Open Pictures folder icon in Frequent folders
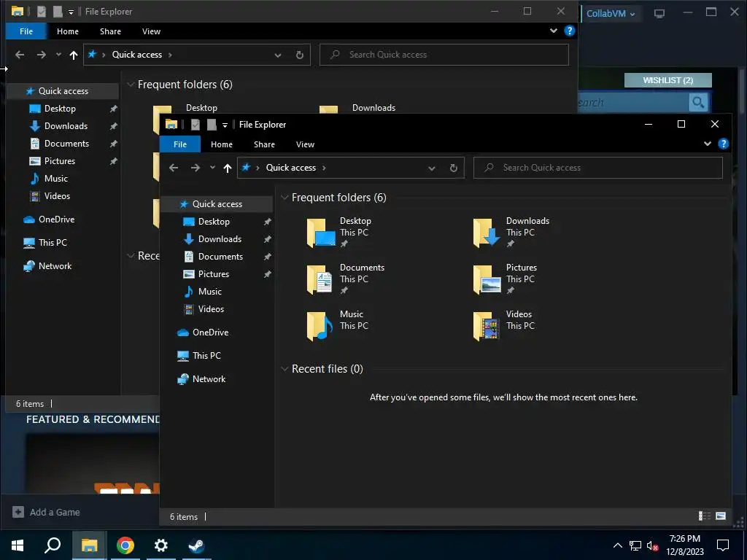 pyautogui.click(x=487, y=279)
